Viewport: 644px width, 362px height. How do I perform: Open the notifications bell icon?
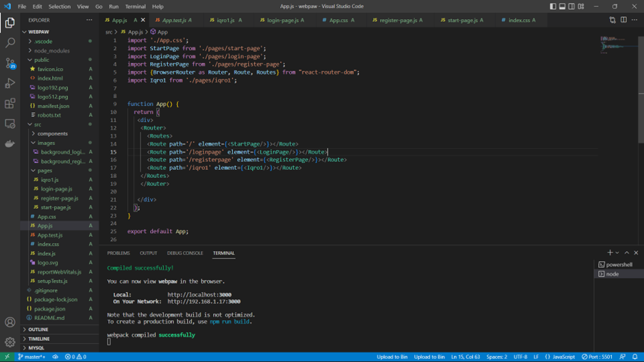tap(635, 357)
